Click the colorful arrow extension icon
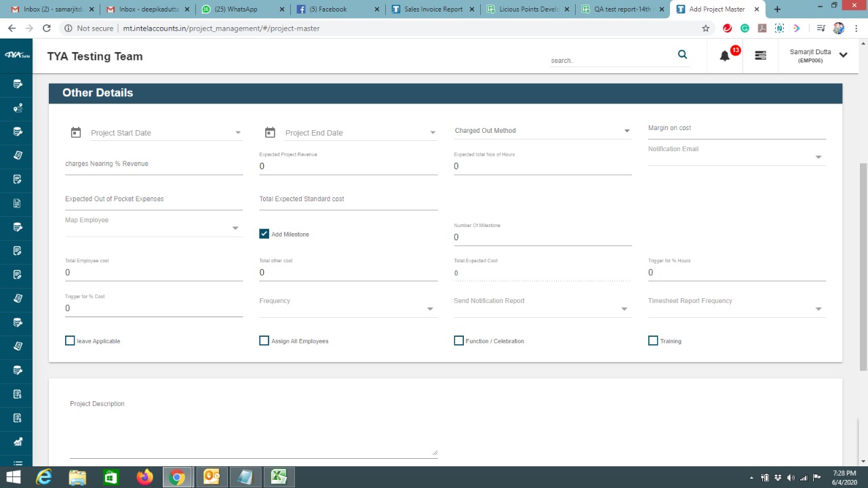Image resolution: width=868 pixels, height=488 pixels. pyautogui.click(x=797, y=28)
